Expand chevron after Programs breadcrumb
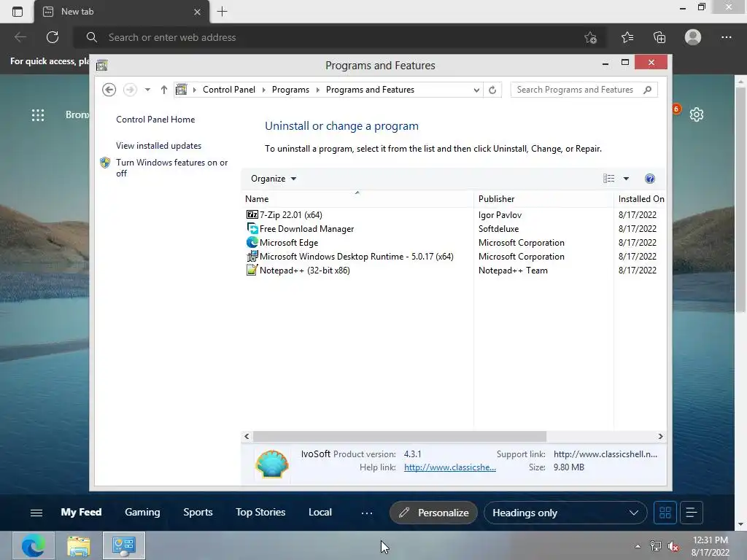747x560 pixels. coord(318,90)
